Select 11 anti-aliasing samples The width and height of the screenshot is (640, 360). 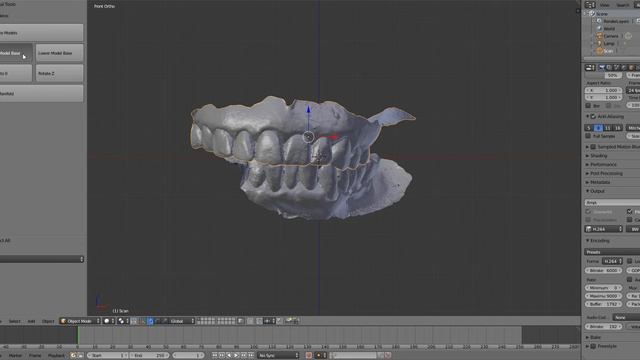point(607,128)
